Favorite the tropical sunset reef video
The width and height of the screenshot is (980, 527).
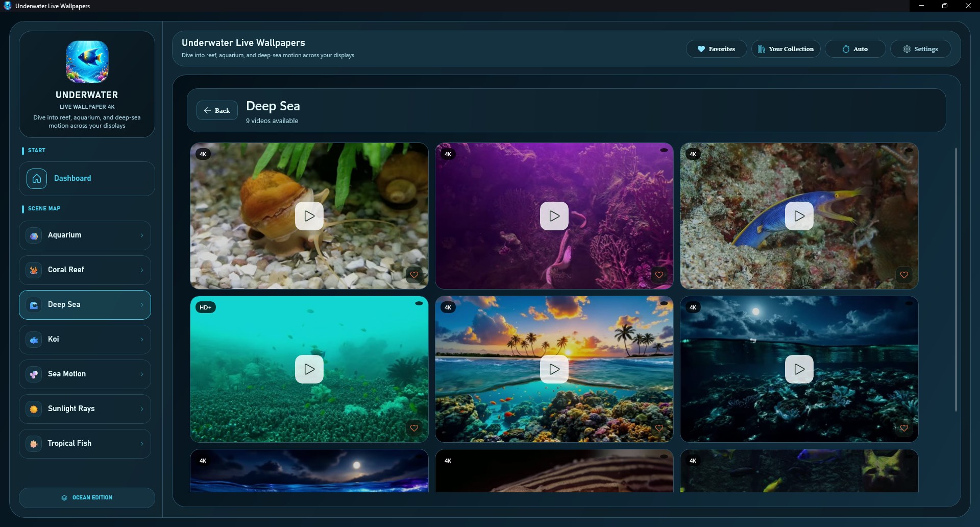point(659,428)
